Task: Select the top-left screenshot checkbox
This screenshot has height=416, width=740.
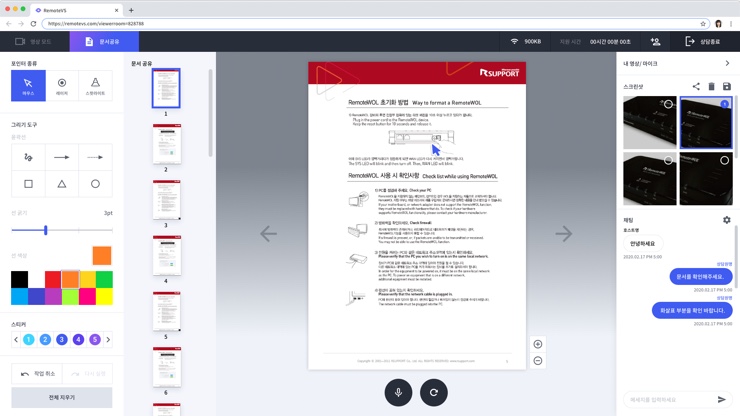Action: [x=668, y=104]
